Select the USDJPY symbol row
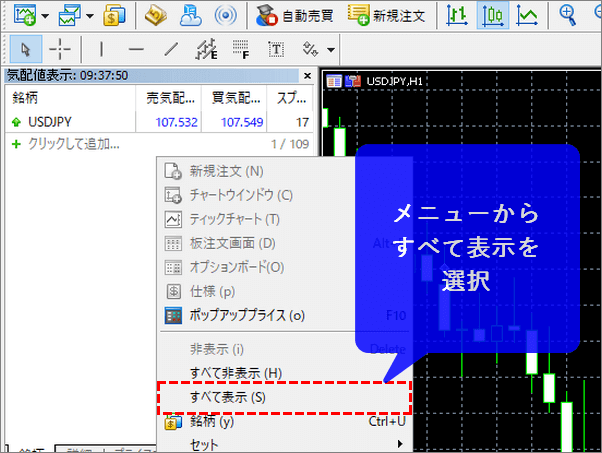 159,122
